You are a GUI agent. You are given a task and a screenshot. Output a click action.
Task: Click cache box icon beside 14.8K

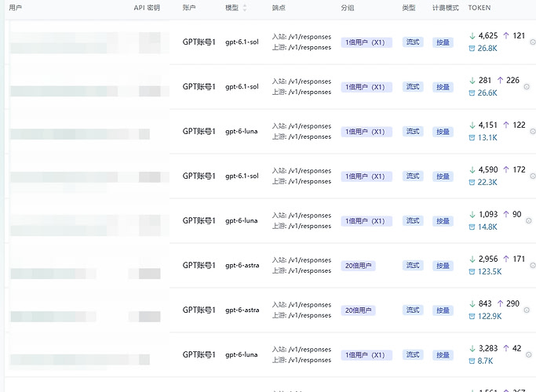click(x=472, y=227)
